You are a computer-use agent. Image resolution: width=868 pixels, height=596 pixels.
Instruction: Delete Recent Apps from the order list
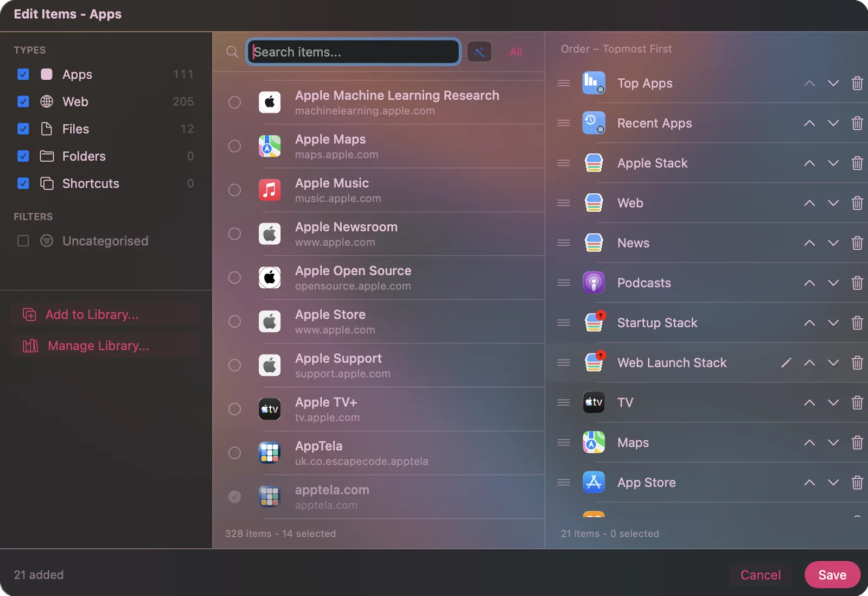tap(857, 123)
